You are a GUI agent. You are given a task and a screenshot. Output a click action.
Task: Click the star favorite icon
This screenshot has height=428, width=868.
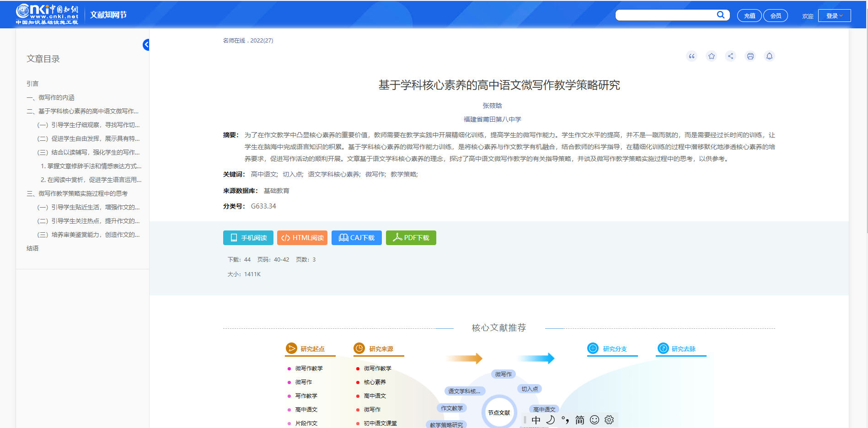[x=711, y=56]
